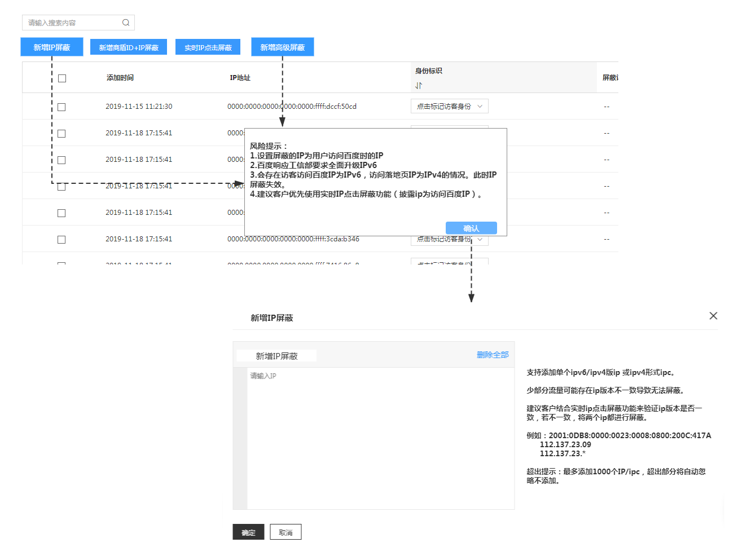
Task: Toggle the select-all checkbox in table header
Action: click(61, 78)
